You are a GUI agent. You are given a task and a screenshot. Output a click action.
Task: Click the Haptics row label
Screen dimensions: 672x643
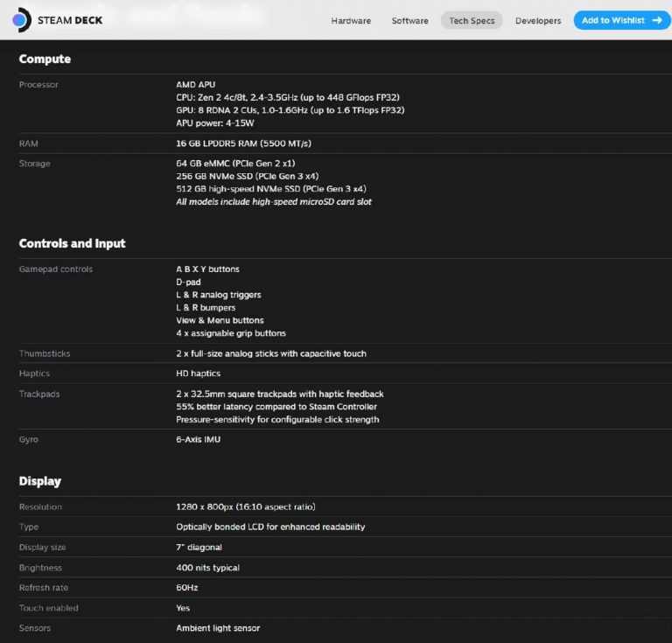pos(34,374)
